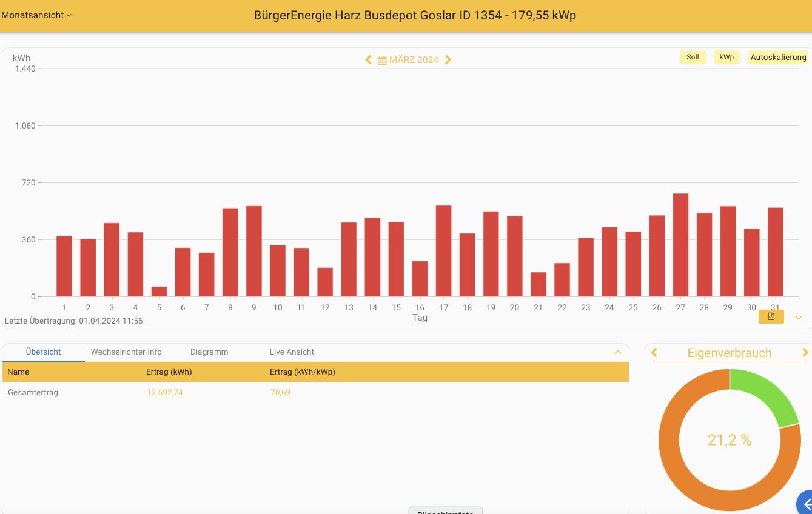Toggle kWp normalization of the chart

click(726, 58)
